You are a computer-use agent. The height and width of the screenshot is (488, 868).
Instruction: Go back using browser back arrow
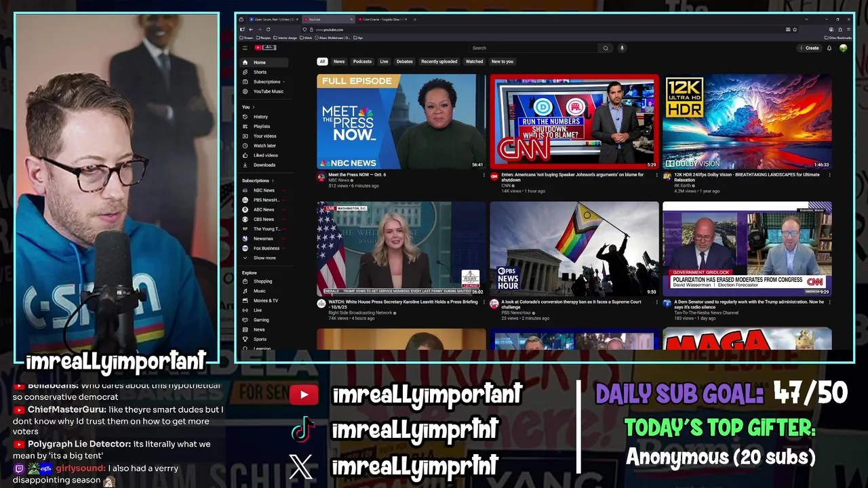coord(251,29)
